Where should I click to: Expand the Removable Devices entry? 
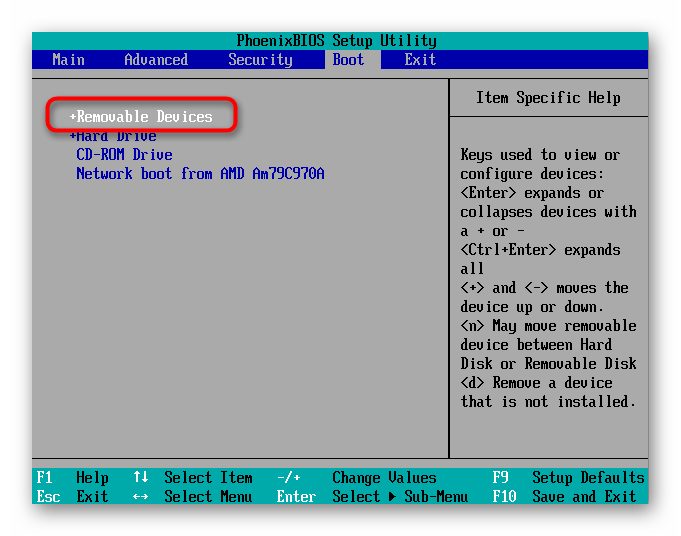click(x=141, y=116)
